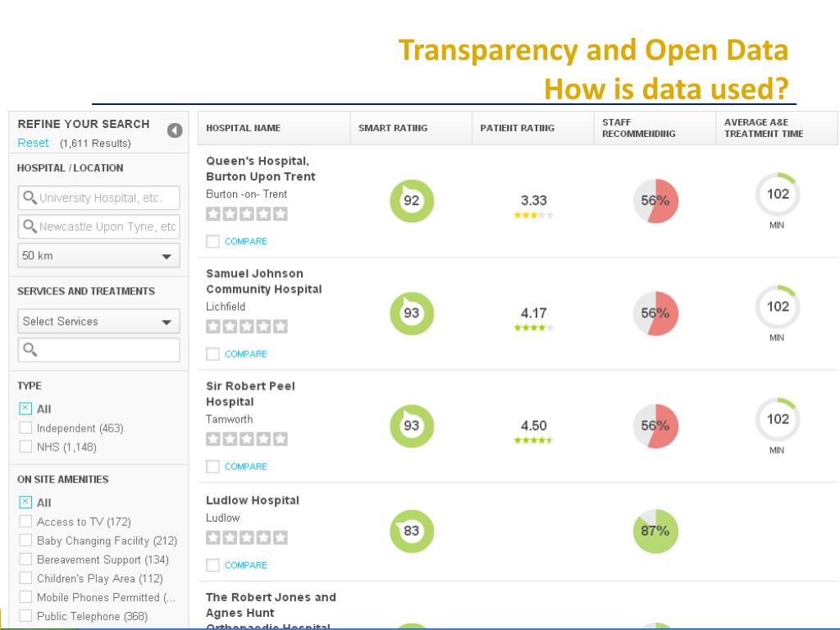Image resolution: width=840 pixels, height=630 pixels.
Task: Click the (1,611 Results) count text
Action: click(x=95, y=144)
